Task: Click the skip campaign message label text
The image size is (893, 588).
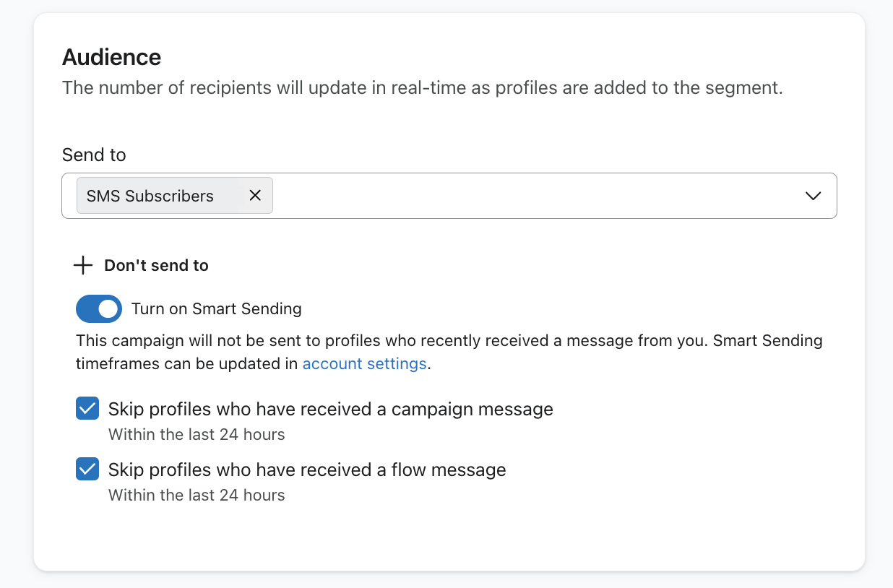Action: [x=330, y=409]
